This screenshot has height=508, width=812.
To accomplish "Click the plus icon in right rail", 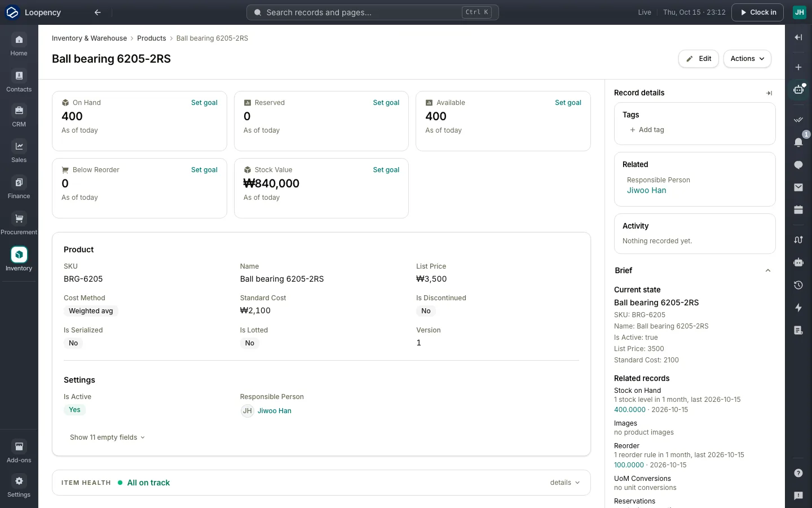I will point(798,67).
